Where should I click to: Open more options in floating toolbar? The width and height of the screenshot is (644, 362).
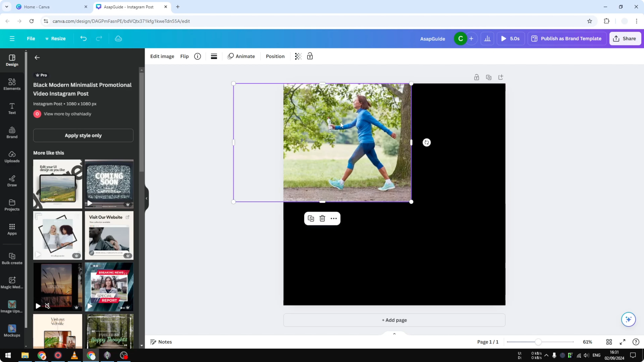pos(334,219)
